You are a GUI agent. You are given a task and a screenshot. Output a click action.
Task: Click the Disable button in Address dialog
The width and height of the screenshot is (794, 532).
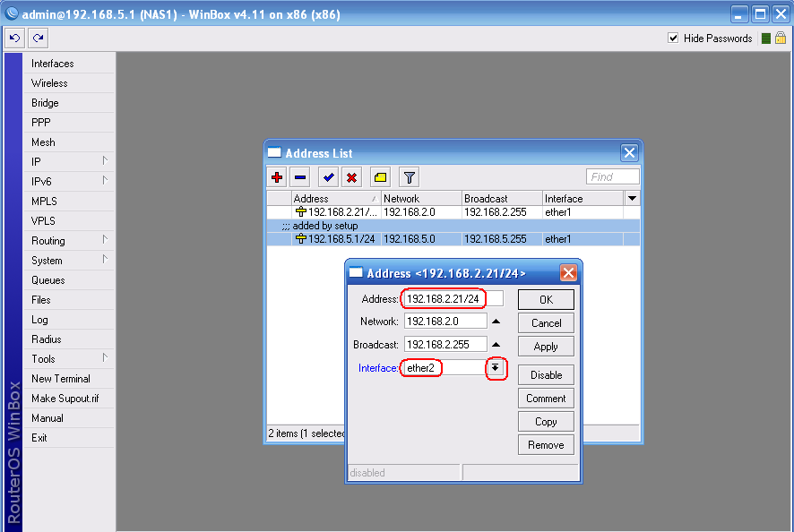546,375
